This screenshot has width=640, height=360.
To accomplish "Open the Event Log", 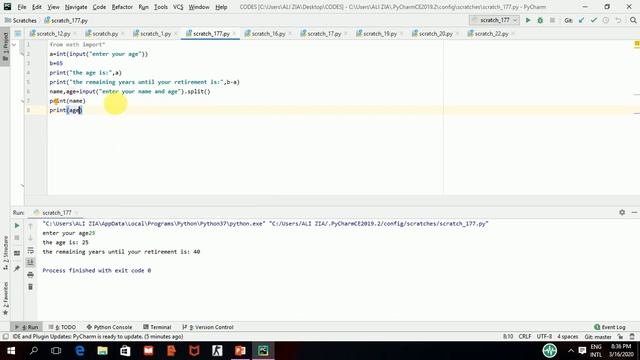I will tap(610, 327).
